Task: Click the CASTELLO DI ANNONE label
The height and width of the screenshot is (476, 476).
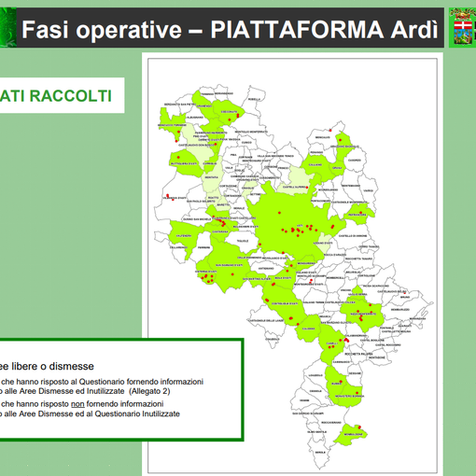Action: pyautogui.click(x=353, y=236)
